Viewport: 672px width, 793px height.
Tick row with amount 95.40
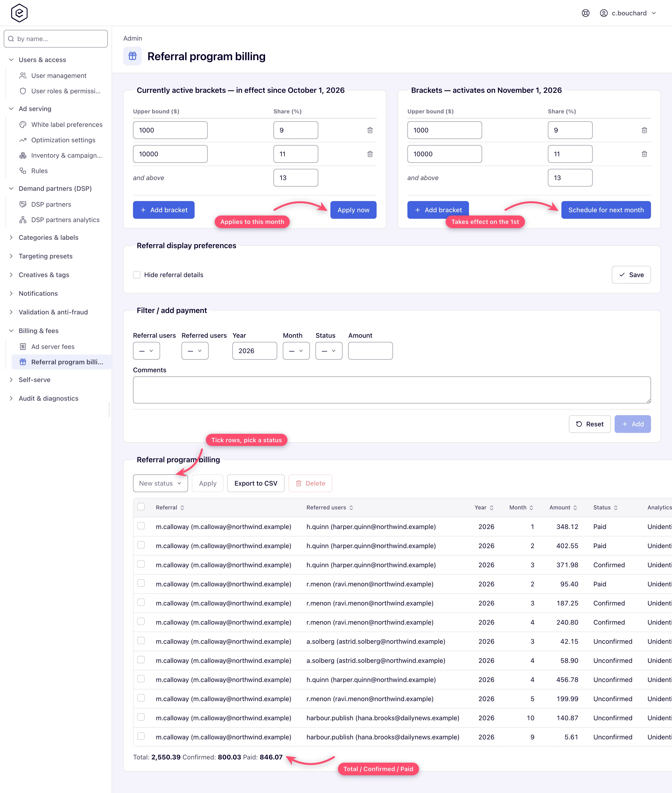(141, 583)
